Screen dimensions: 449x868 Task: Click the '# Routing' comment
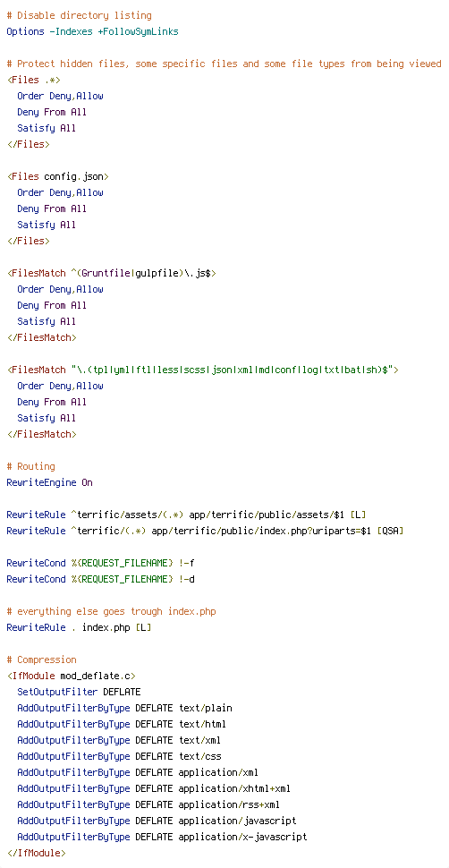(x=31, y=466)
